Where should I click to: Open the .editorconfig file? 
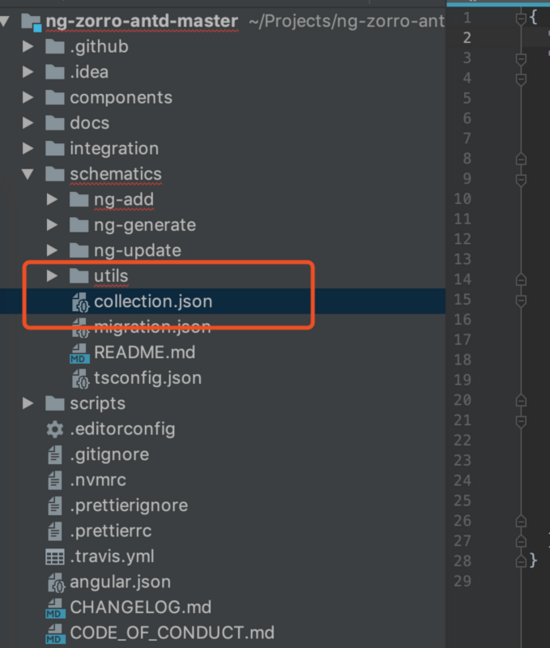pyautogui.click(x=123, y=429)
